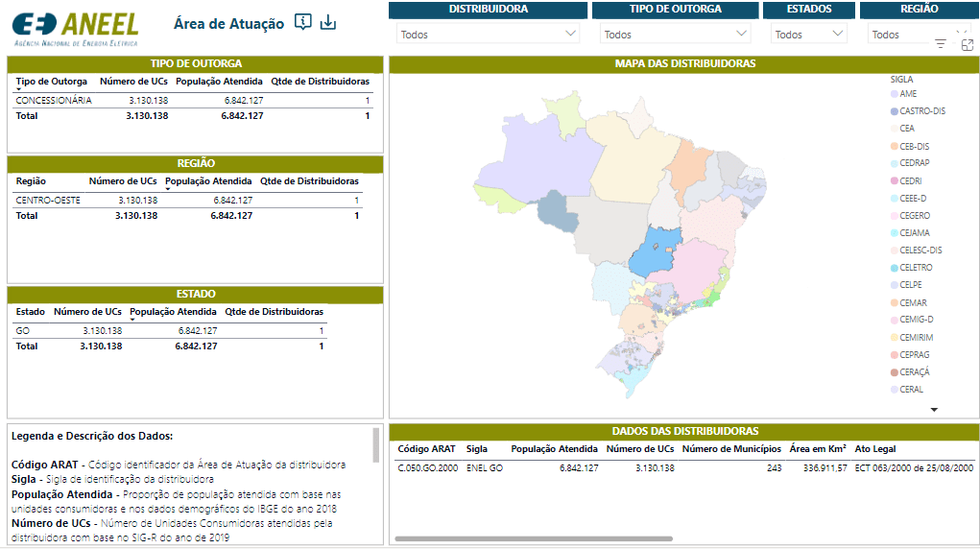Open the ESTADOS dropdown selector
This screenshot has height=549, width=980.
(x=808, y=35)
